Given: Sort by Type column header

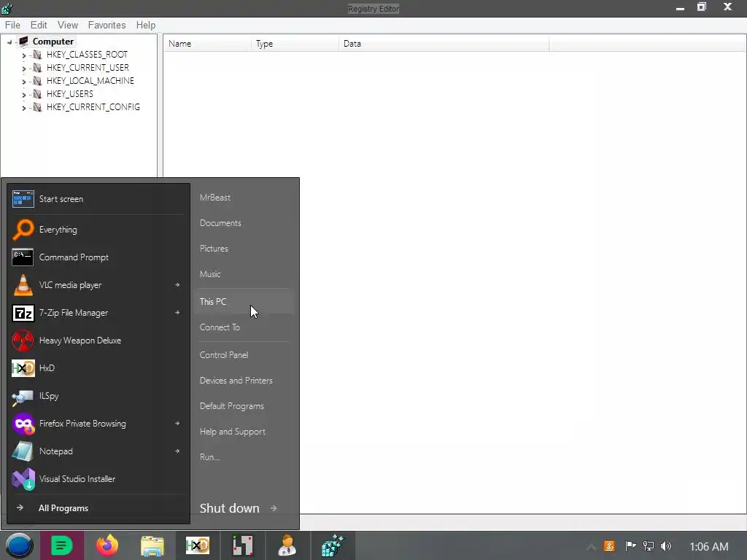Looking at the screenshot, I should tap(295, 44).
